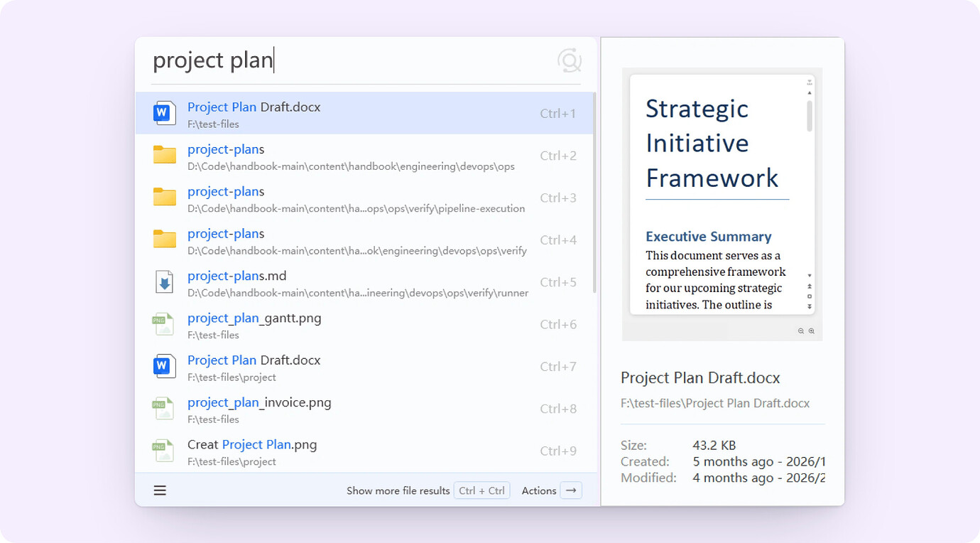Click the "Executive Summary" heading in preview

pos(709,237)
